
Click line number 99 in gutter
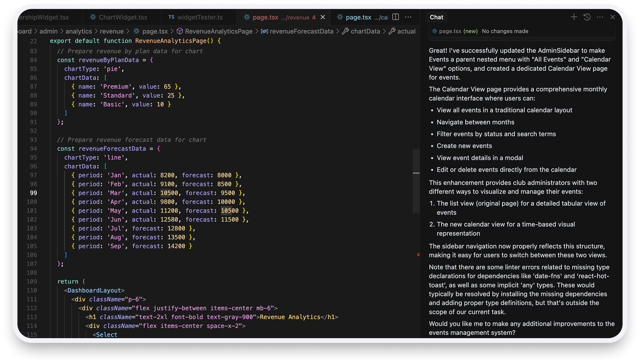33,193
